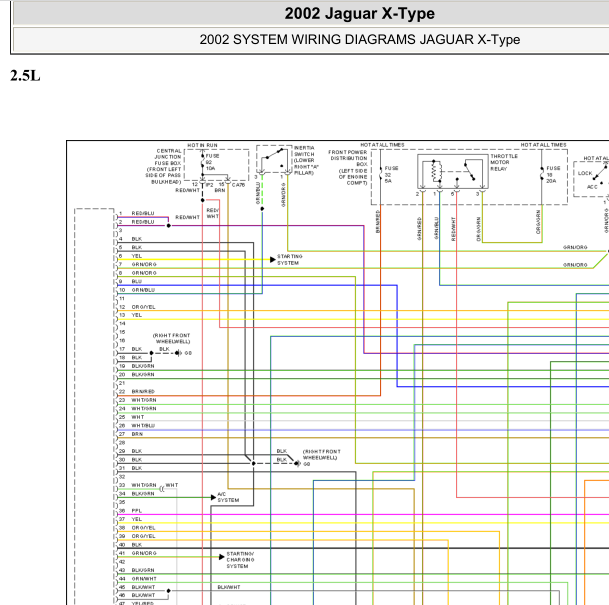The height and width of the screenshot is (605, 609).
Task: Click the "THROTTLE MOTOR RELAY" label
Action: pyautogui.click(x=504, y=162)
